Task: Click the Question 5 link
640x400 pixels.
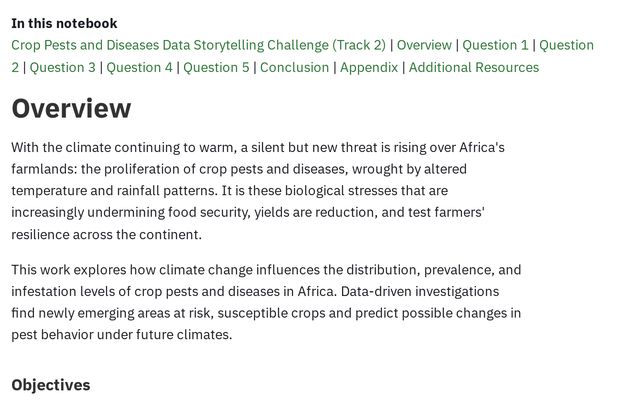Action: pyautogui.click(x=216, y=67)
